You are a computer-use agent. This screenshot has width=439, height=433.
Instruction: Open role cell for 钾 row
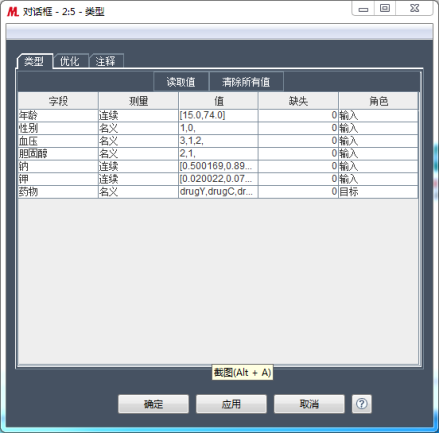378,179
